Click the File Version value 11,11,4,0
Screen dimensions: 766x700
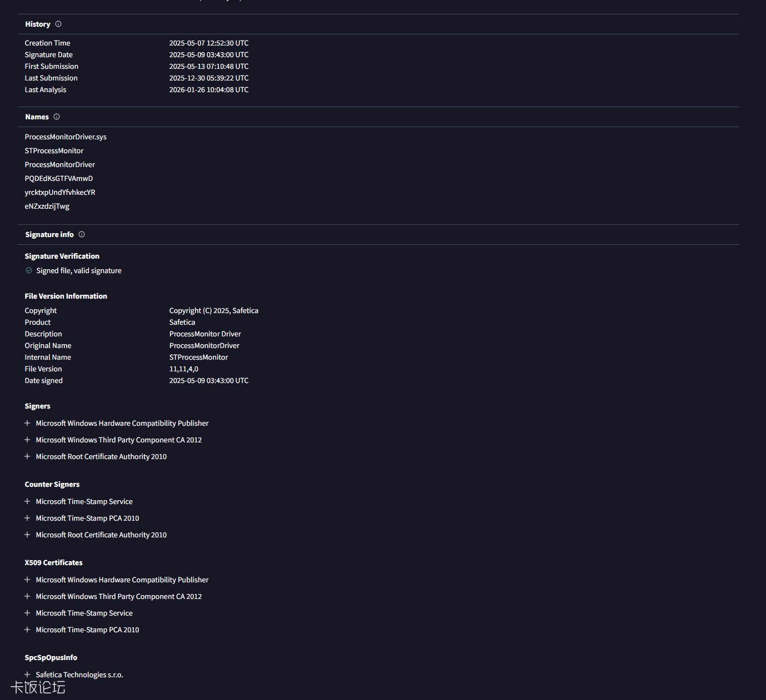point(184,369)
